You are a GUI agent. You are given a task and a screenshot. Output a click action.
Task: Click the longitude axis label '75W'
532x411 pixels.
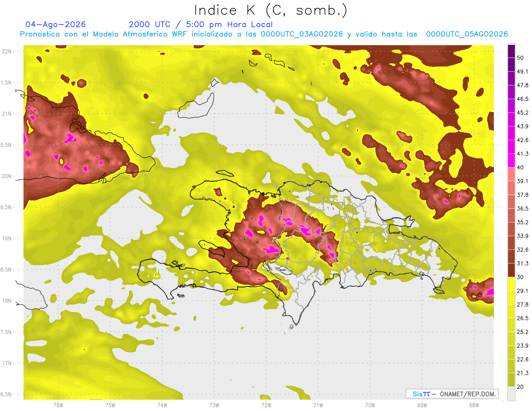point(110,405)
